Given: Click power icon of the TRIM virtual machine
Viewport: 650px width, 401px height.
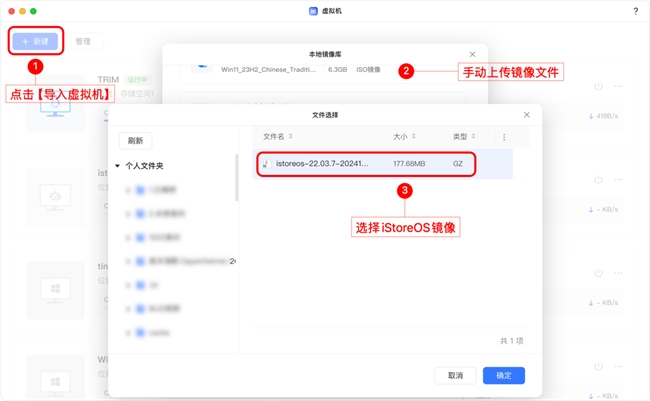Looking at the screenshot, I should 598,87.
